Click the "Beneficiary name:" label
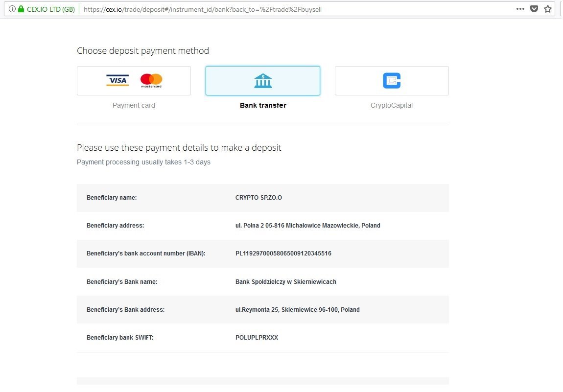Screen dimensions: 563x392 [x=112, y=197]
